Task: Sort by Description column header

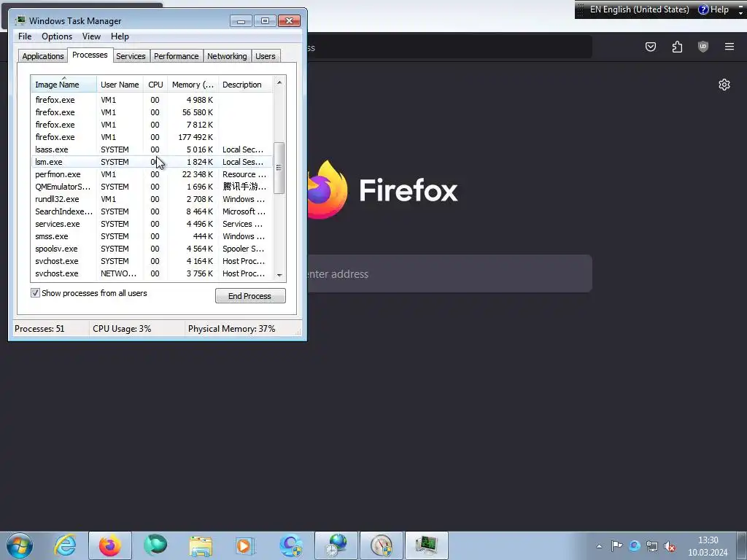Action: click(x=245, y=85)
